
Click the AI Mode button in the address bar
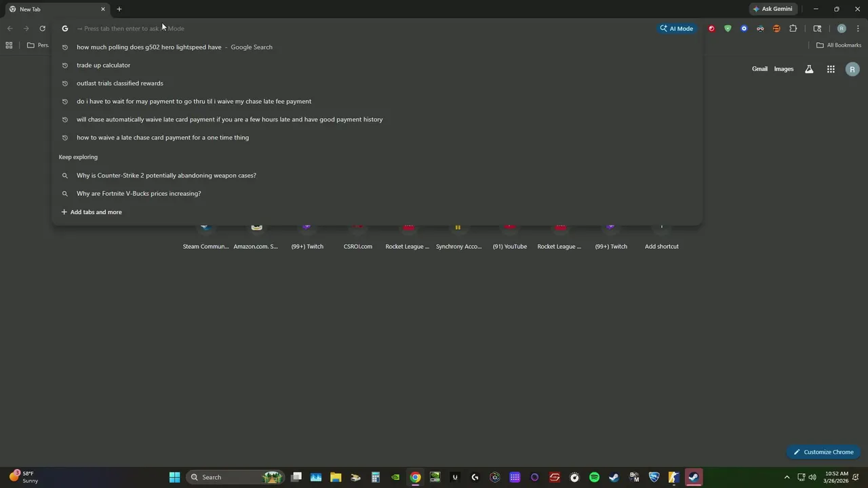point(677,28)
